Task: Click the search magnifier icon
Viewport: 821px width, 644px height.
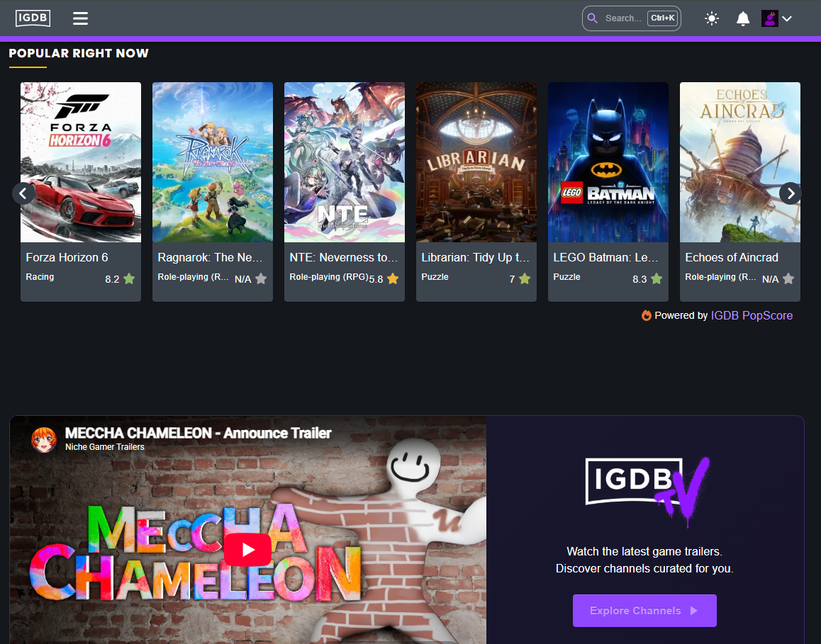Action: [x=592, y=18]
